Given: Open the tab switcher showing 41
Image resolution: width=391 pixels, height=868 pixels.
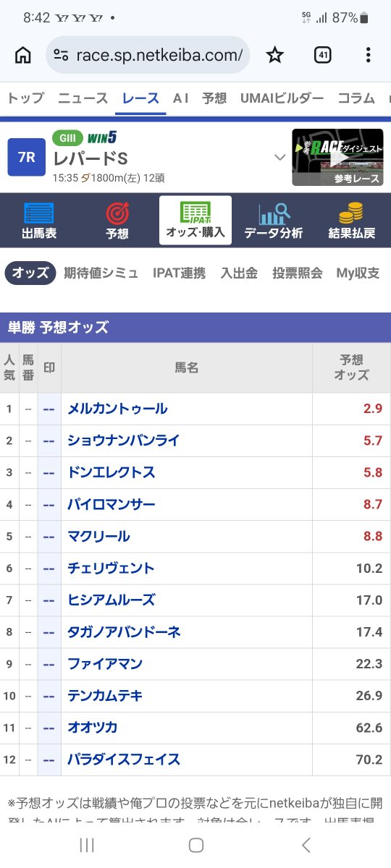Looking at the screenshot, I should pyautogui.click(x=322, y=56).
